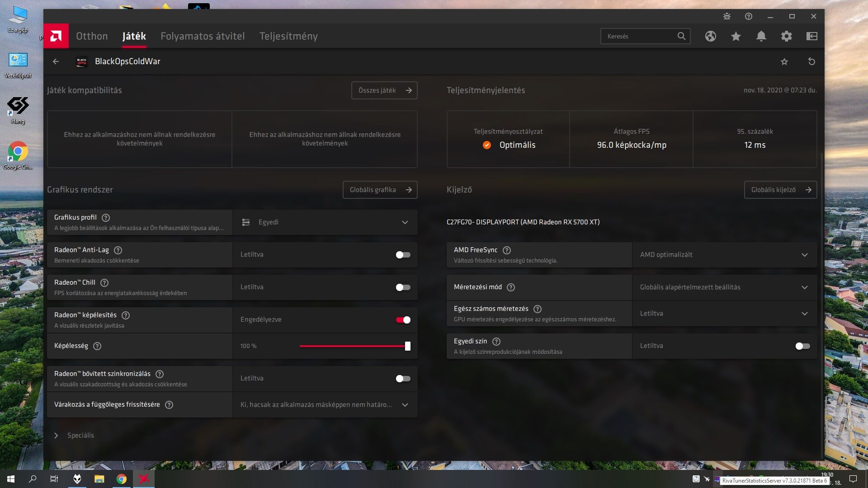Click the Képélesség slider handle
This screenshot has height=488, width=868.
coord(408,346)
